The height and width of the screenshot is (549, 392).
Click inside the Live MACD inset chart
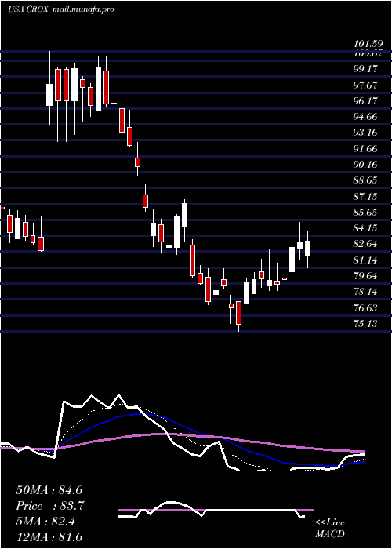[216, 510]
